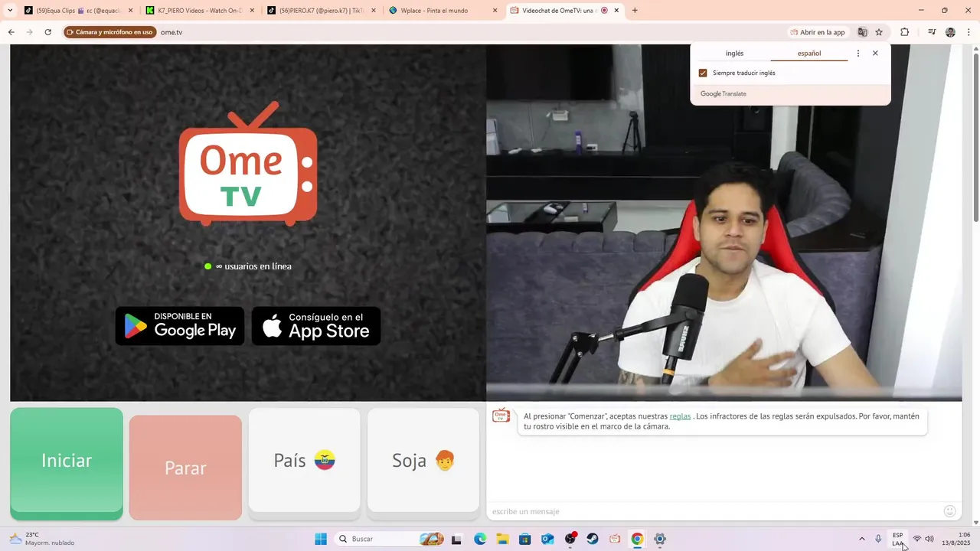Open the Soja gender selector
Viewport: 980px width, 551px height.
[423, 461]
